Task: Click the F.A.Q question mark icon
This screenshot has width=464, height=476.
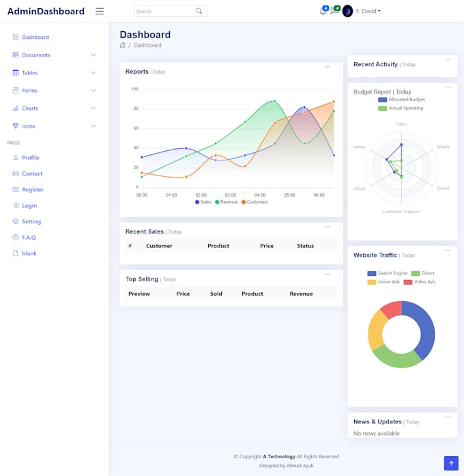Action: [16, 237]
